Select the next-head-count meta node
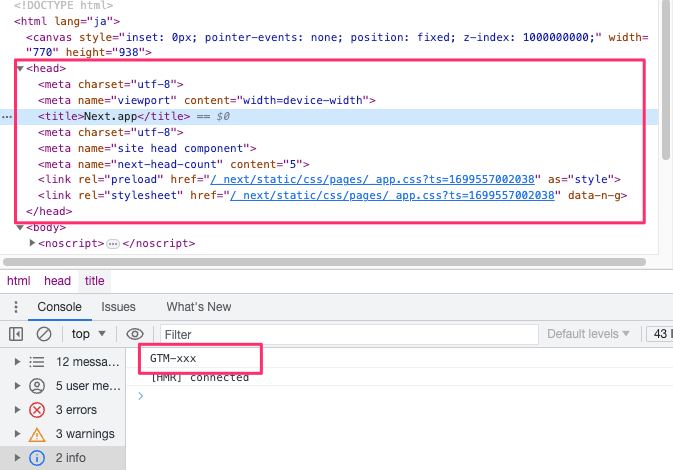 pyautogui.click(x=173, y=164)
